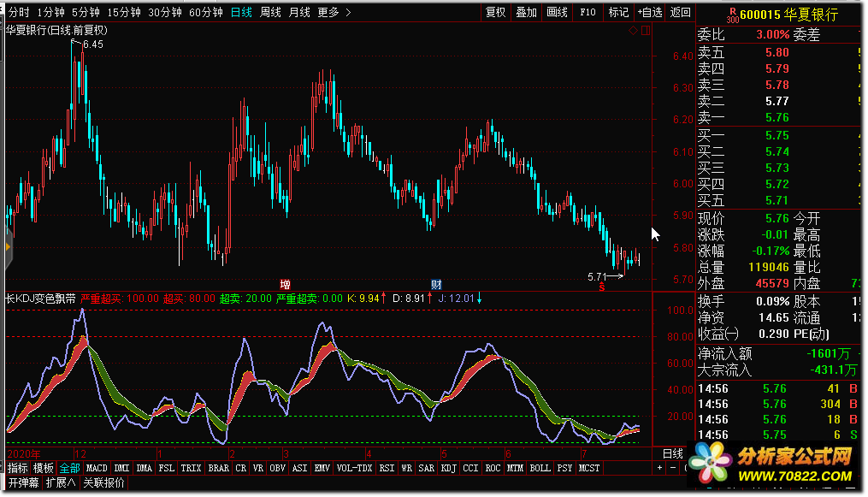Switch indicator to VOL-TDX
This screenshot has height=497, width=868.
point(354,468)
